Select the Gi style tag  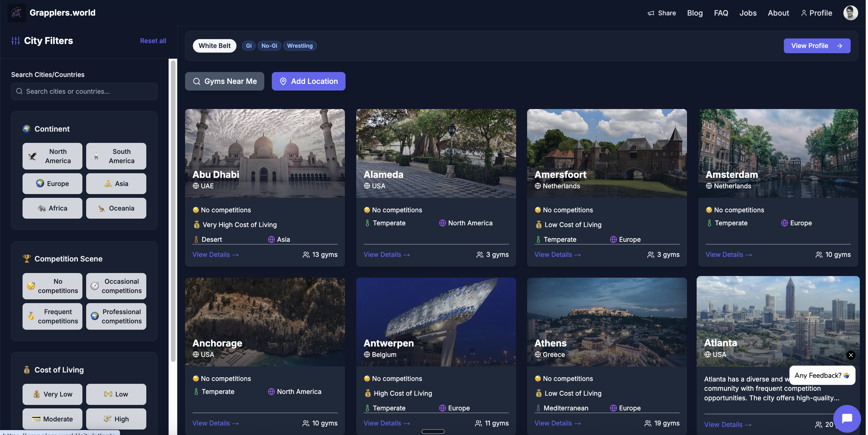tap(249, 46)
